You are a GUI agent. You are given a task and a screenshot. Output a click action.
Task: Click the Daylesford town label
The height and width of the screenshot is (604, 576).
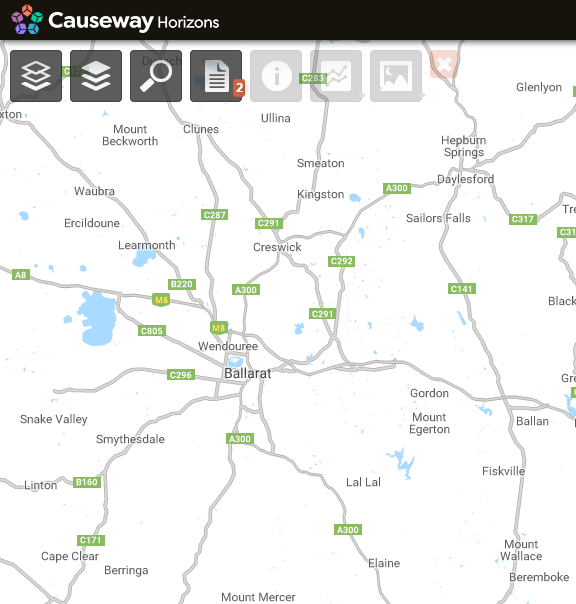click(465, 179)
